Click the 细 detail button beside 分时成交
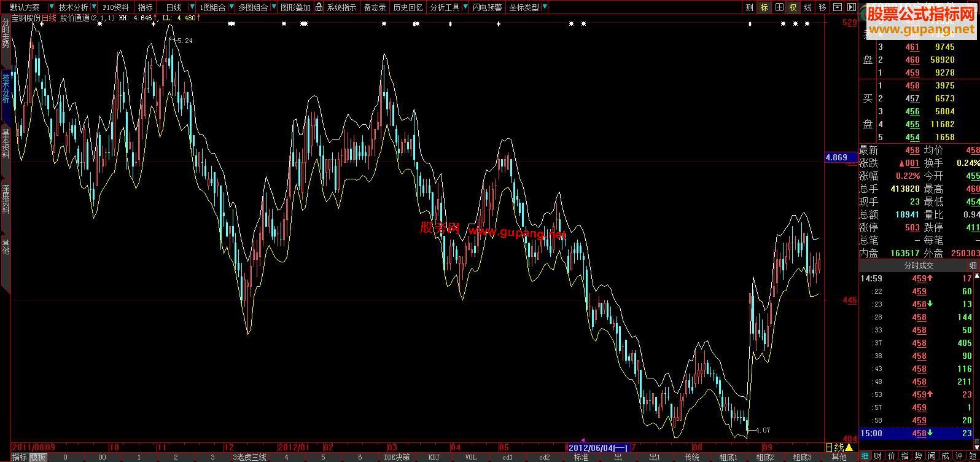Image resolution: width=980 pixels, height=462 pixels. (x=973, y=265)
